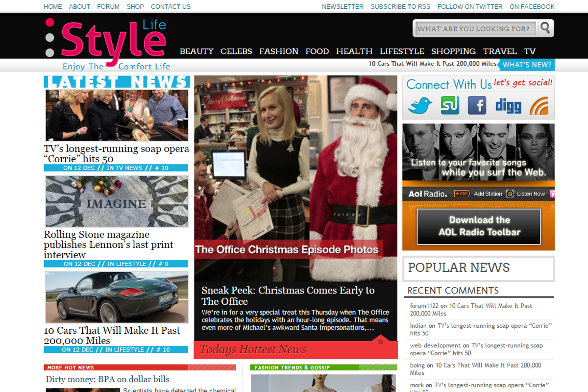Open the LIFESTYLE category
588x392 pixels.
click(402, 51)
